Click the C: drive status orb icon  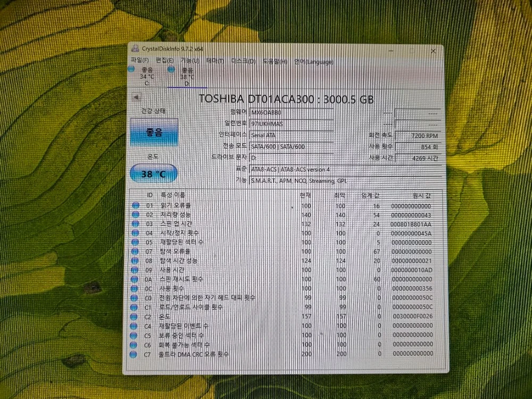pos(131,69)
